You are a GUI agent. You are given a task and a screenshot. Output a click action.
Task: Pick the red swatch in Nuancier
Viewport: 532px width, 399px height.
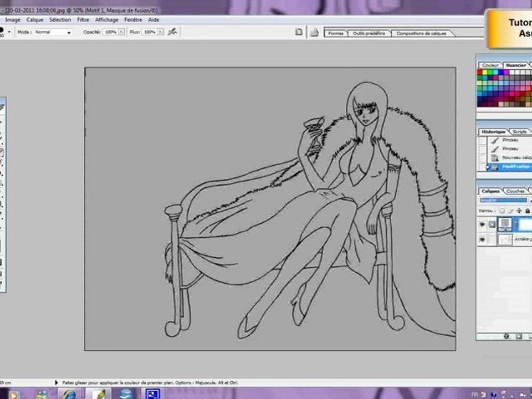click(x=480, y=72)
